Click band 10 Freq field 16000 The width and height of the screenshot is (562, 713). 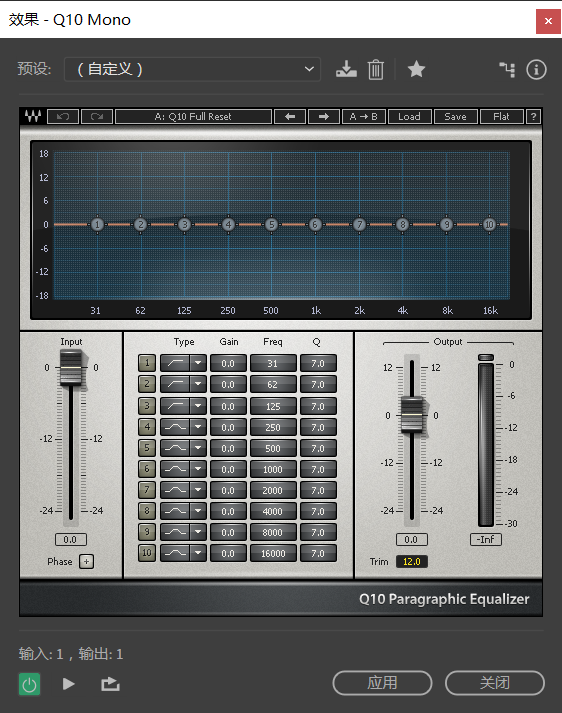(x=273, y=553)
